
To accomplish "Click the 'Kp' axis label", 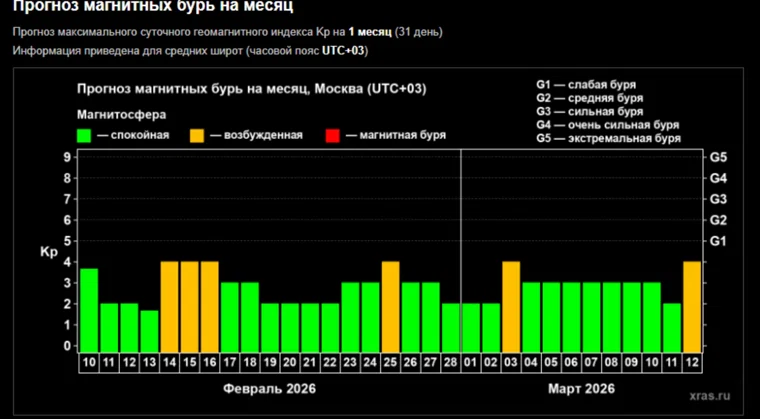I will (48, 251).
